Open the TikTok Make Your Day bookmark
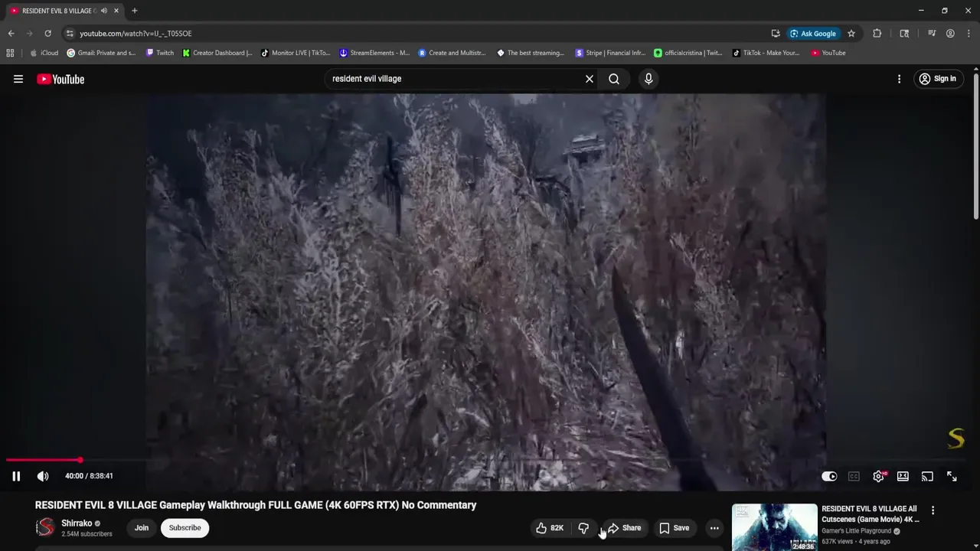The height and width of the screenshot is (551, 980). (x=766, y=53)
